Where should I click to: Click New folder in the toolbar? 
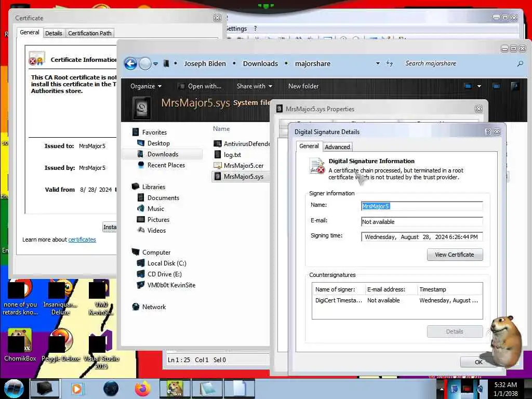303,86
